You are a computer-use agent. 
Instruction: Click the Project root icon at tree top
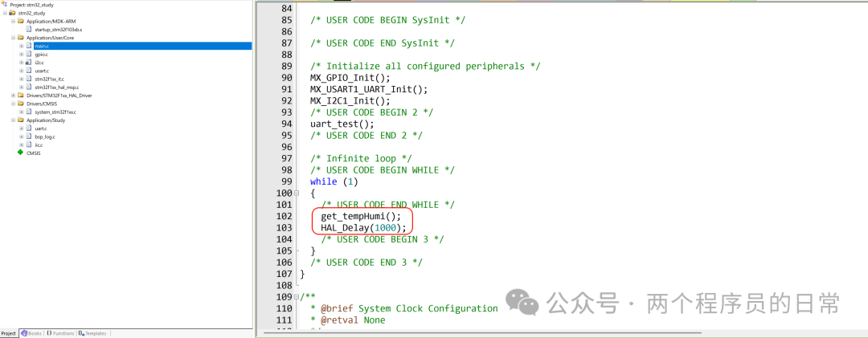(5, 5)
